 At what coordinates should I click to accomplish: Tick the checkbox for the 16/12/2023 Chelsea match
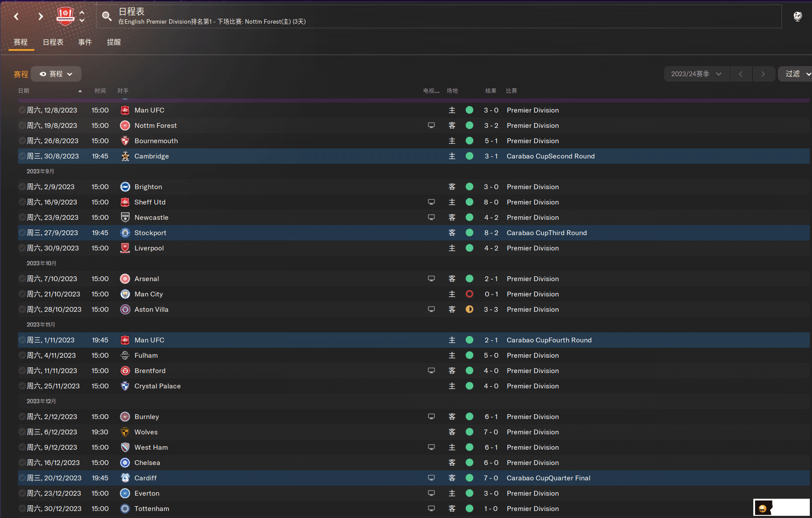(22, 463)
